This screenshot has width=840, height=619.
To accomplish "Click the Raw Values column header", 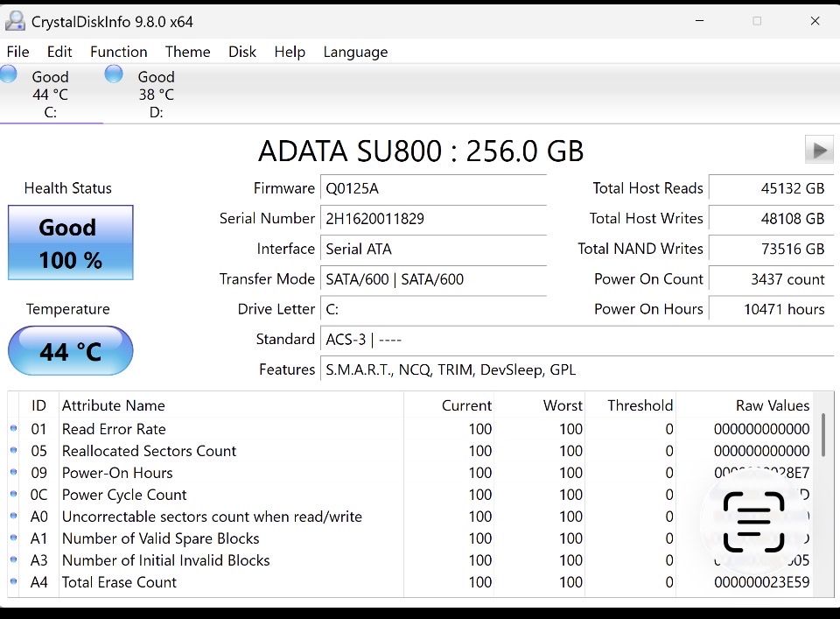I will pos(772,405).
